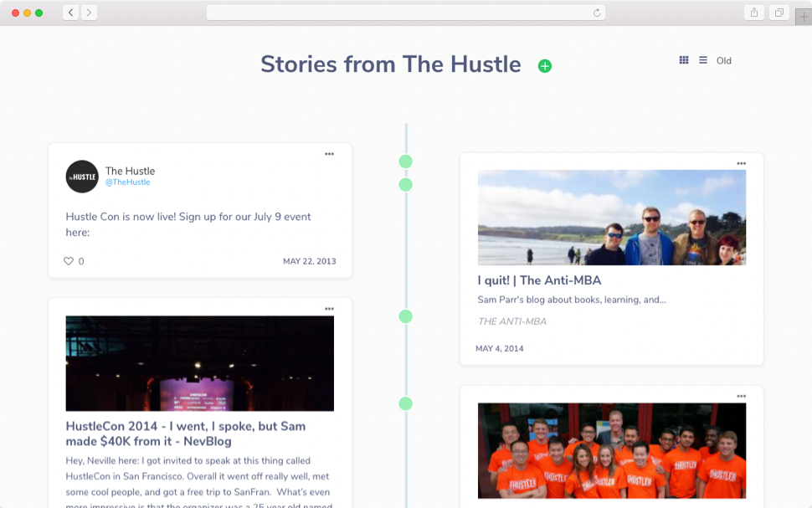Switch to grid view
The image size is (812, 508).
point(684,60)
